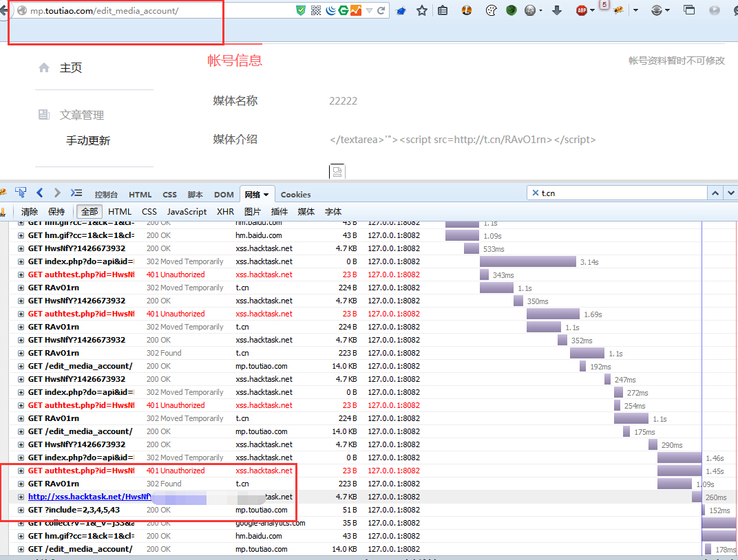Switch to the DOM tab
This screenshot has height=560, width=738.
[x=224, y=195]
